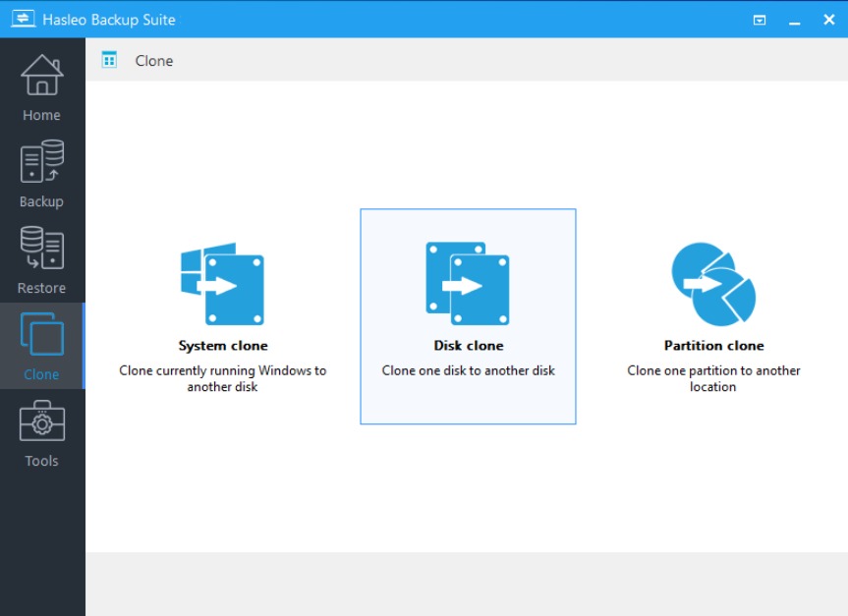The height and width of the screenshot is (616, 848).
Task: Click the grid icon beside Clone header
Action: [109, 60]
